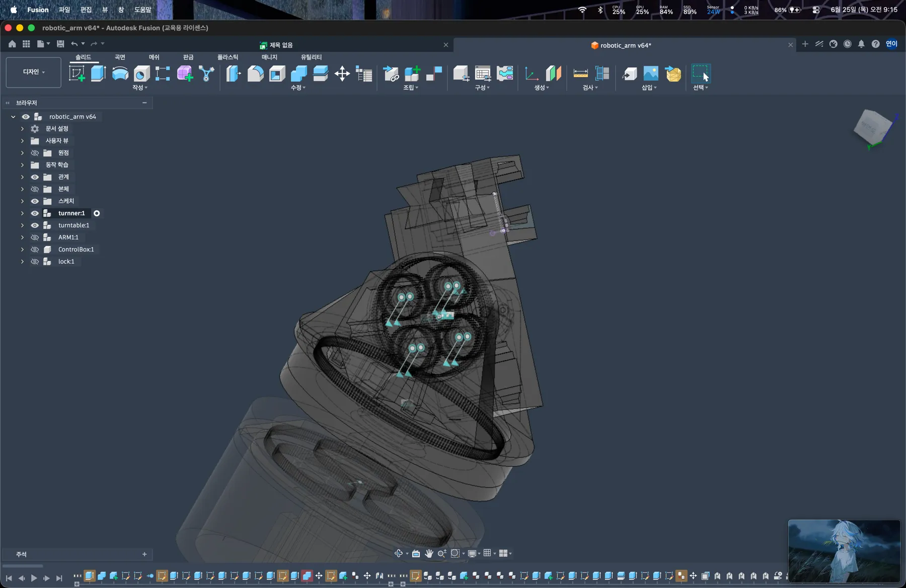Select the Create Sketch tool
Viewport: 906px width, 588px height.
click(x=77, y=73)
